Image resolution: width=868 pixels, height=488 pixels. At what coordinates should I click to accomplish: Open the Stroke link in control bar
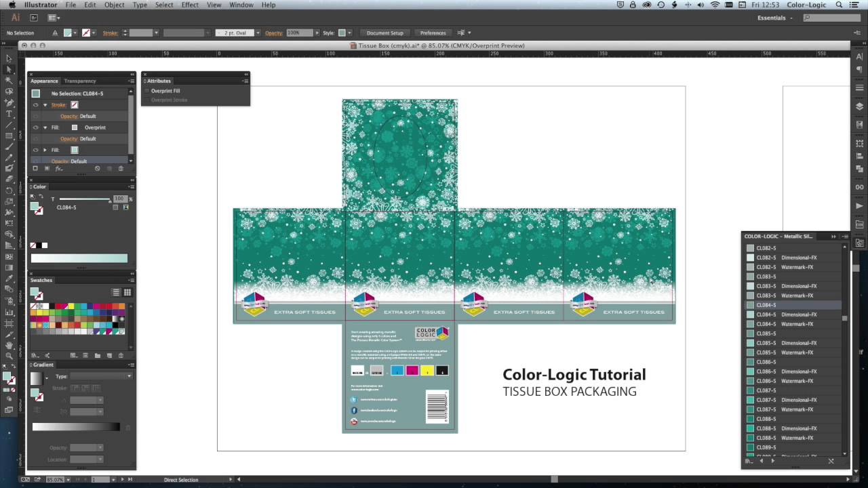110,33
